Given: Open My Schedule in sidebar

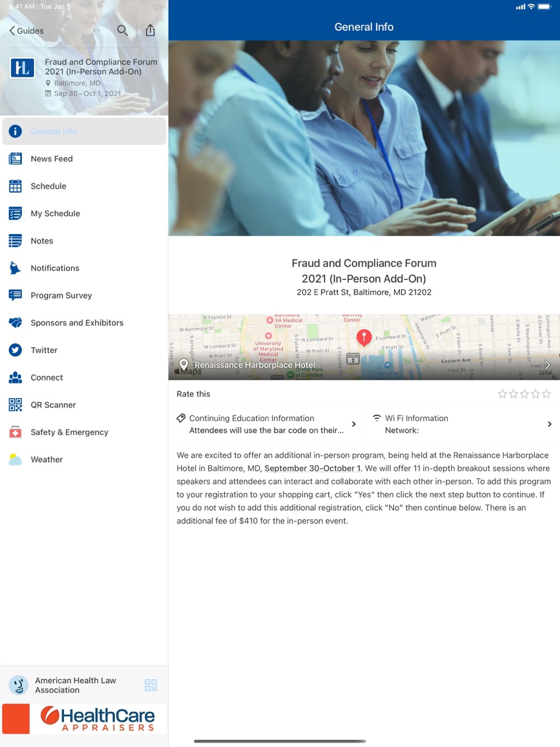Looking at the screenshot, I should (84, 213).
